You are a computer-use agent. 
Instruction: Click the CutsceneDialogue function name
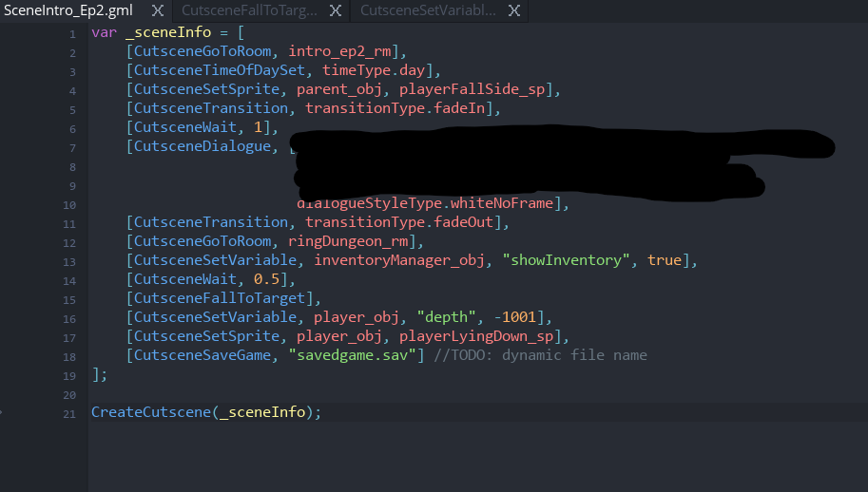203,146
